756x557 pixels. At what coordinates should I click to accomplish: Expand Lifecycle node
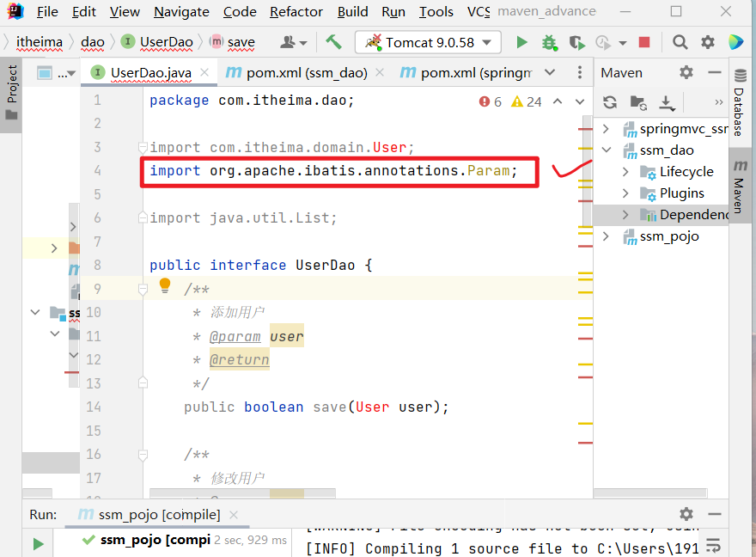(625, 172)
